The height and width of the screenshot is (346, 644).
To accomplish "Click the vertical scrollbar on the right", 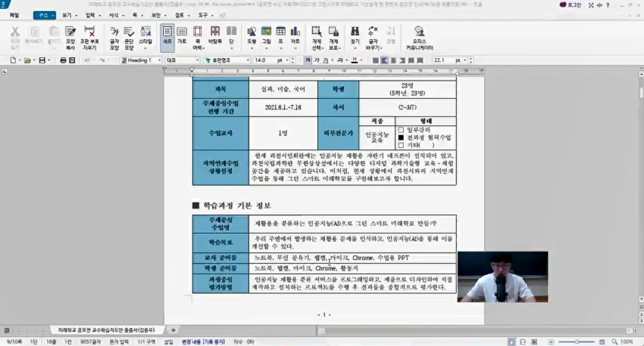I will 641,185.
